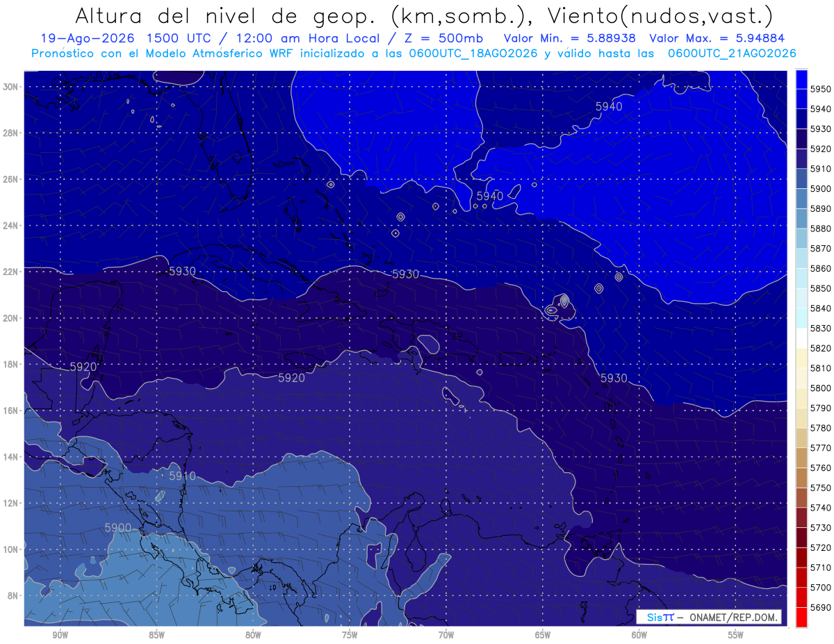The width and height of the screenshot is (834, 644).
Task: Click the 28N latitude axis label
Action: [x=10, y=133]
